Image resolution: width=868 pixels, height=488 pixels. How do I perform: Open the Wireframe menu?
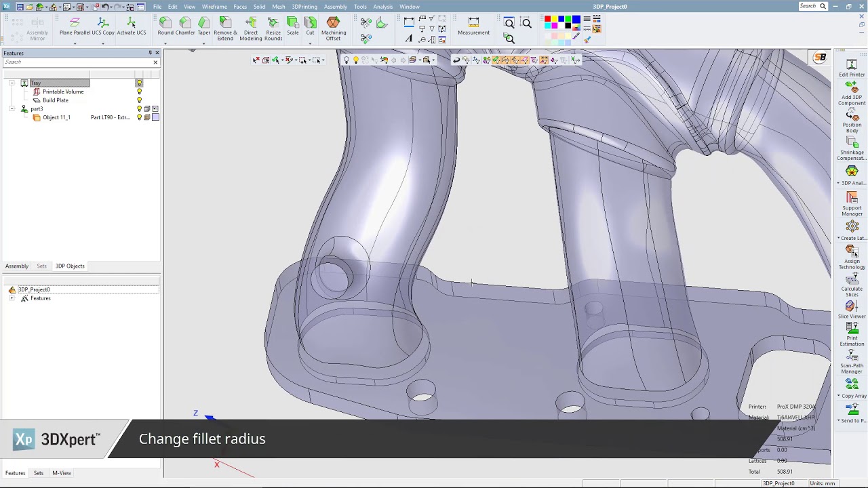pyautogui.click(x=214, y=7)
